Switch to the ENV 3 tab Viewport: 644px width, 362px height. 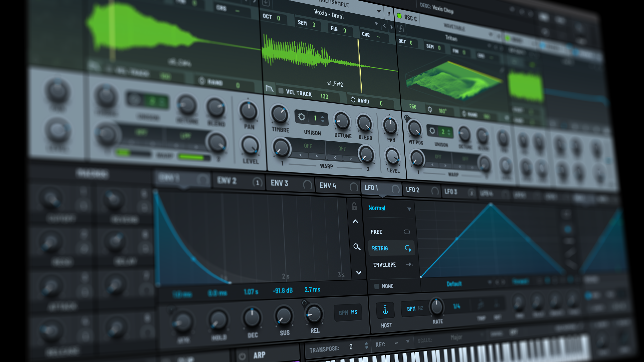point(290,184)
